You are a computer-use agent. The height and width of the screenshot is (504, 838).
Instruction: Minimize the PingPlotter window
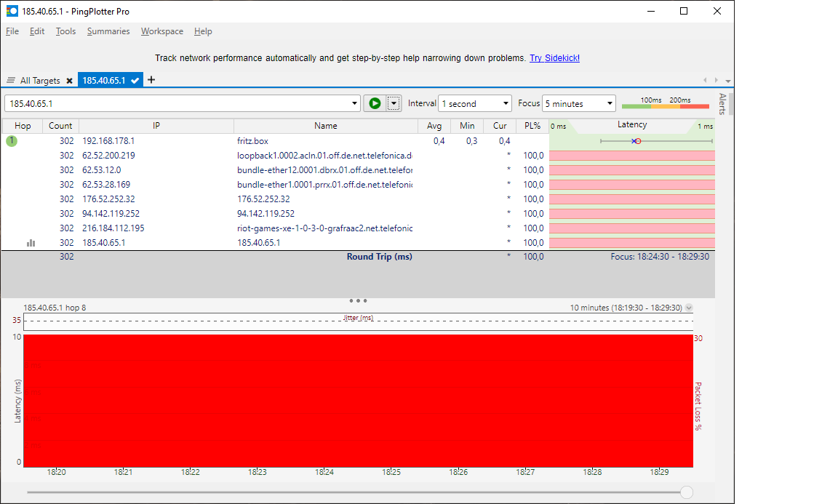(651, 11)
